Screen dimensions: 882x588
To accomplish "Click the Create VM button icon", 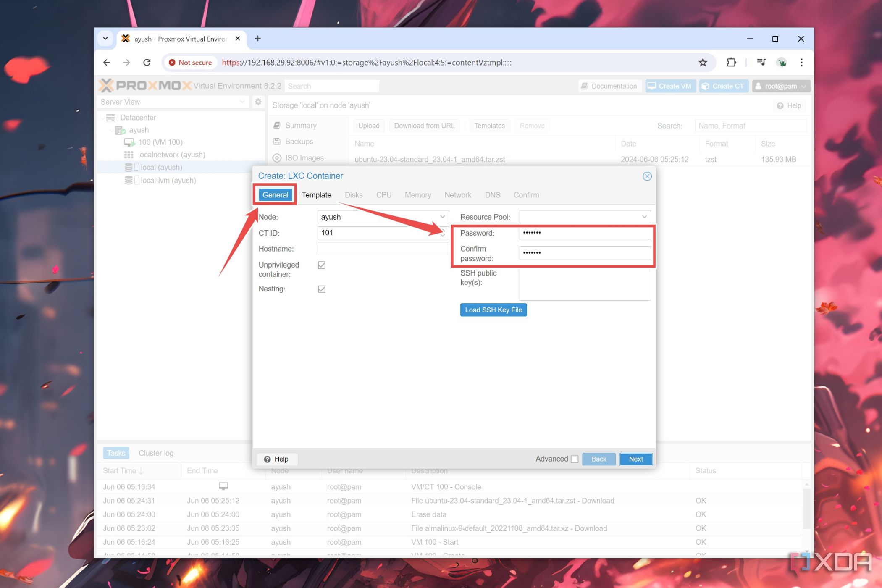I will [x=652, y=86].
